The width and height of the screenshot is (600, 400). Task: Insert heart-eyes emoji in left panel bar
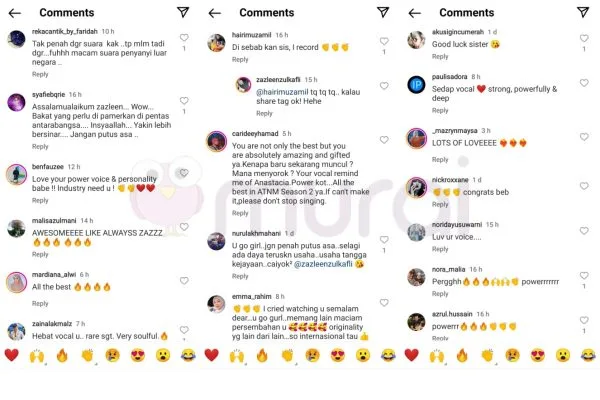(x=137, y=355)
